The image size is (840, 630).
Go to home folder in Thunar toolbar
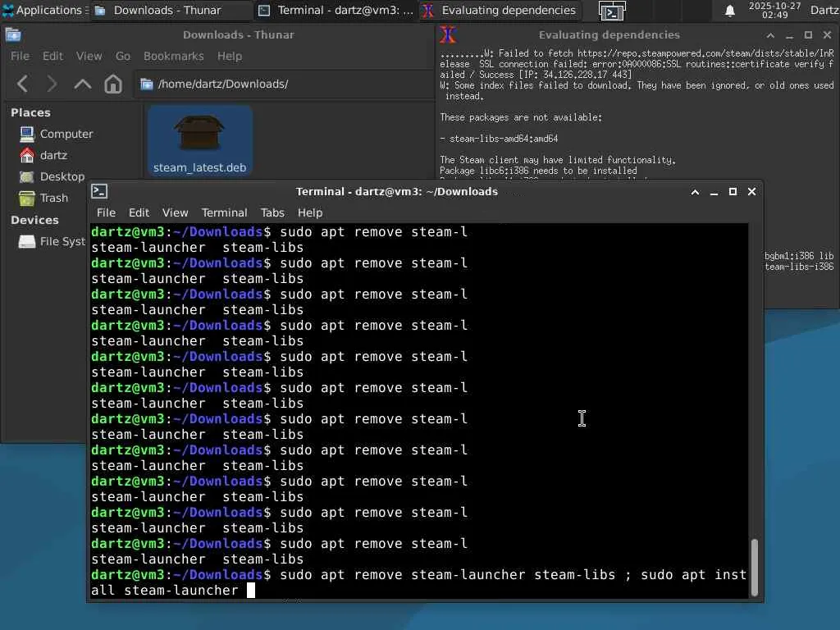(x=113, y=84)
